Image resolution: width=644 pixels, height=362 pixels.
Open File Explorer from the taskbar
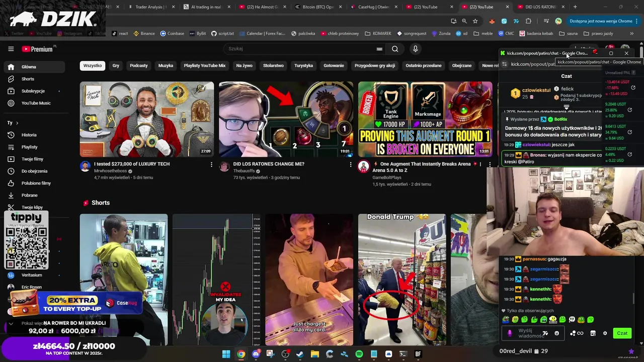314,354
